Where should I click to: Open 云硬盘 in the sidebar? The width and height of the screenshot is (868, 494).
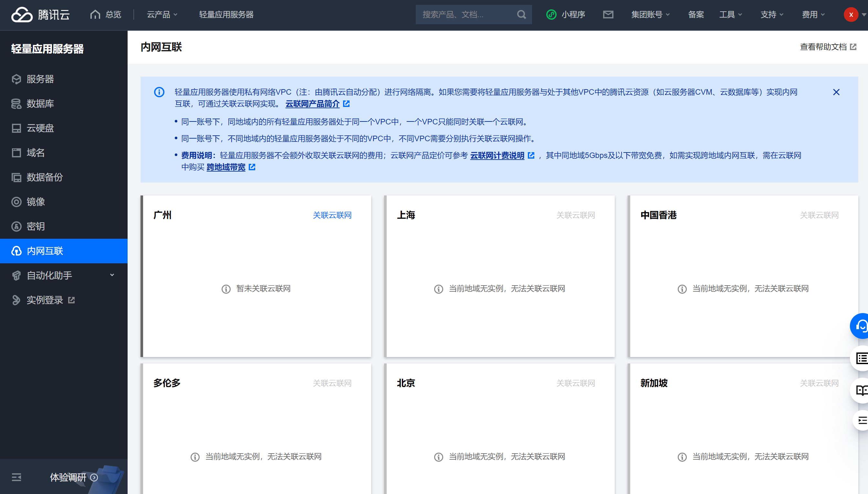tap(64, 128)
